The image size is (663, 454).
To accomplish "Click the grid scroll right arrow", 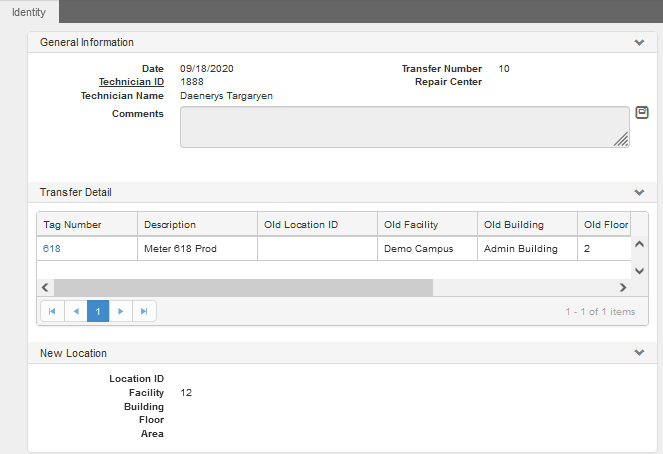I will [623, 287].
